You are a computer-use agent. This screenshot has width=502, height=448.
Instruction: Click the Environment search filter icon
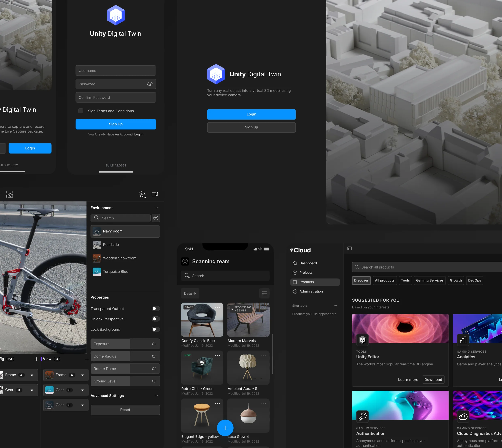click(156, 218)
